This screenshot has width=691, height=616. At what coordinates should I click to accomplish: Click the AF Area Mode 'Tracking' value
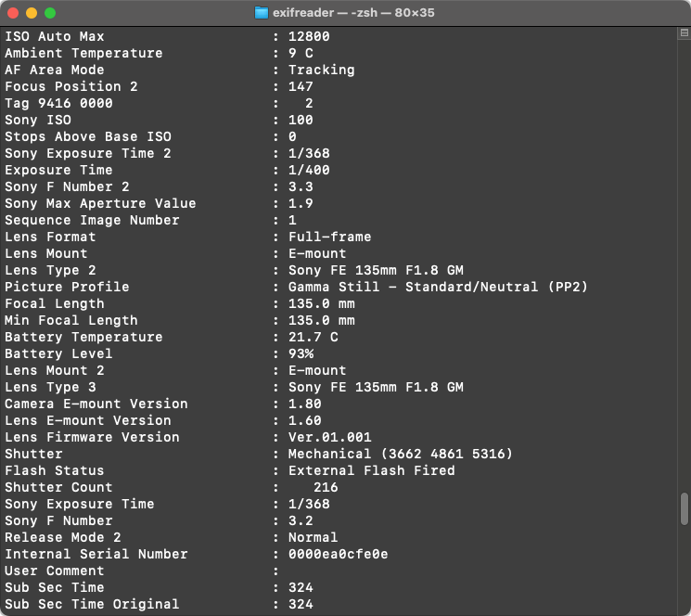click(321, 70)
